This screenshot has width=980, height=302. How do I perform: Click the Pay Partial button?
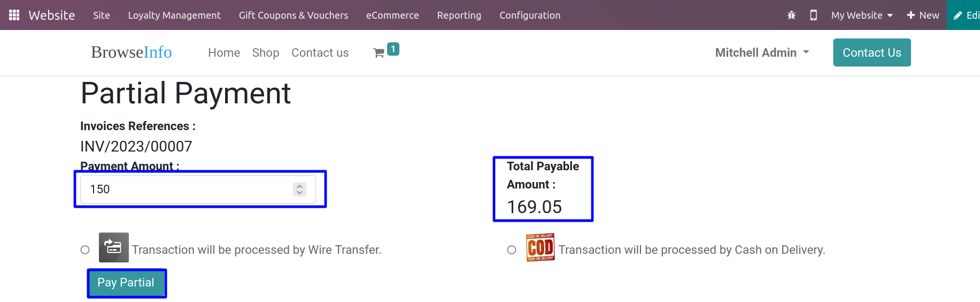tap(126, 283)
